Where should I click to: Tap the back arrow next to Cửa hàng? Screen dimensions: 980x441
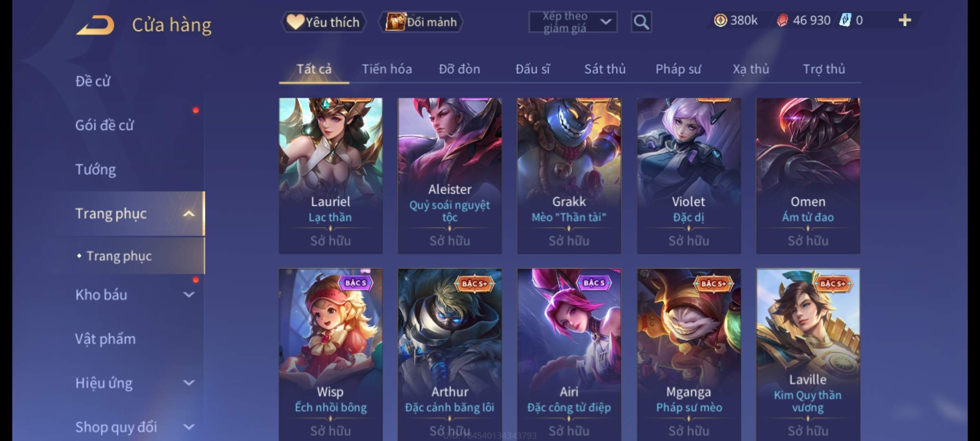click(95, 25)
